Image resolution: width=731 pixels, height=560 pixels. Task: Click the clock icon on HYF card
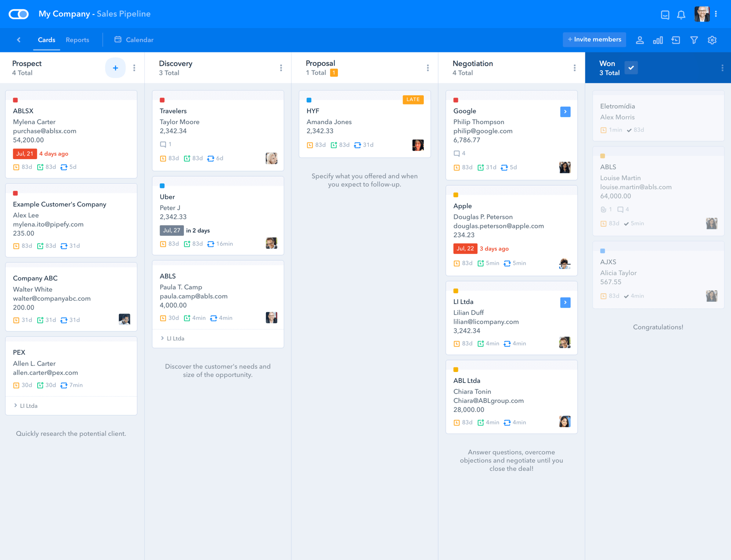click(x=310, y=145)
